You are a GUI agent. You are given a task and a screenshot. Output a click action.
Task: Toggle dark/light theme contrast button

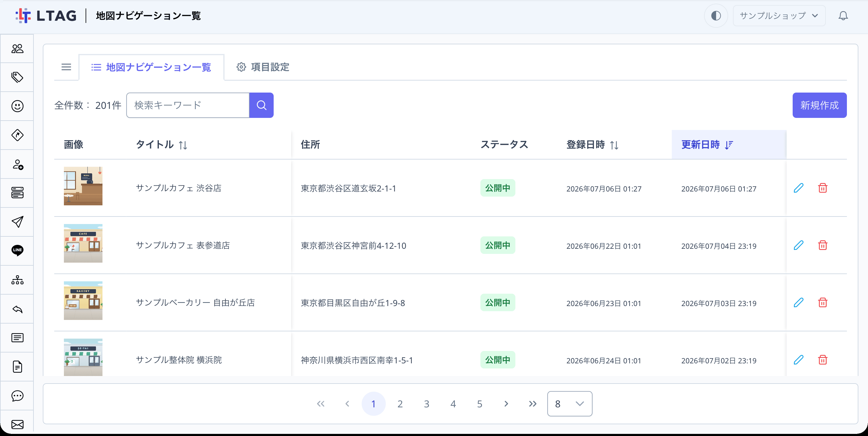(x=716, y=16)
